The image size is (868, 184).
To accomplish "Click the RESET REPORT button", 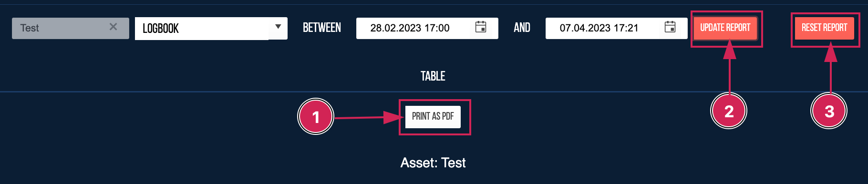I will (x=824, y=28).
